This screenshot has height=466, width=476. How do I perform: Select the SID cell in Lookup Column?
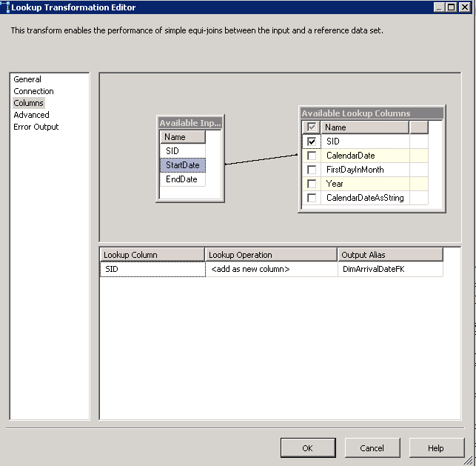click(152, 270)
